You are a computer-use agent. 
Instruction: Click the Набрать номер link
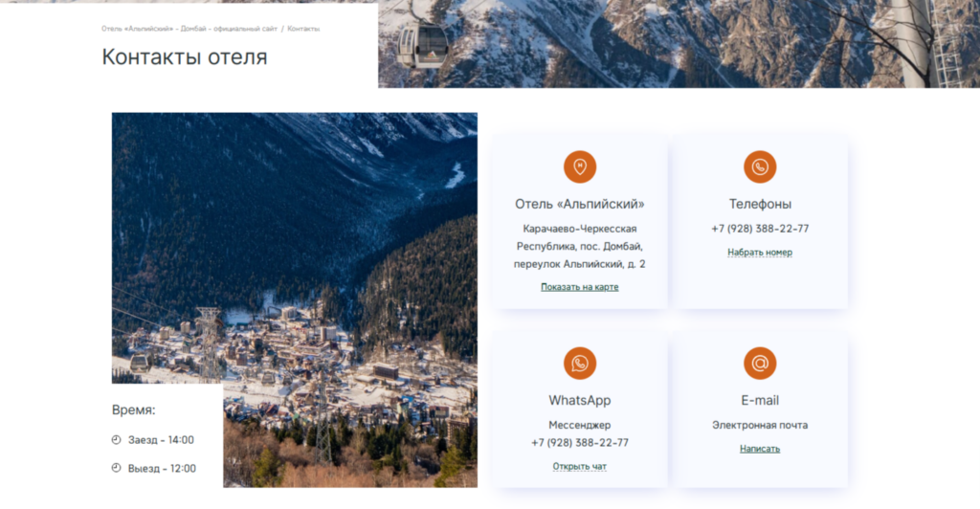759,253
